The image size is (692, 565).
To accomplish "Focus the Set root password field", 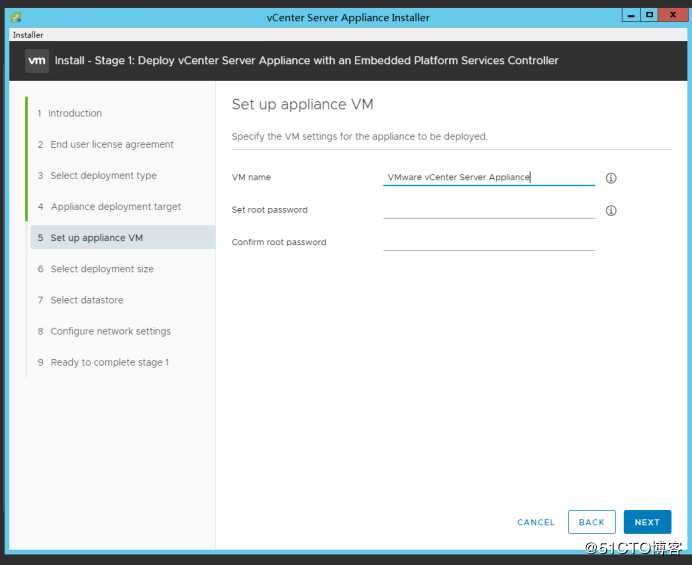I will click(x=489, y=210).
